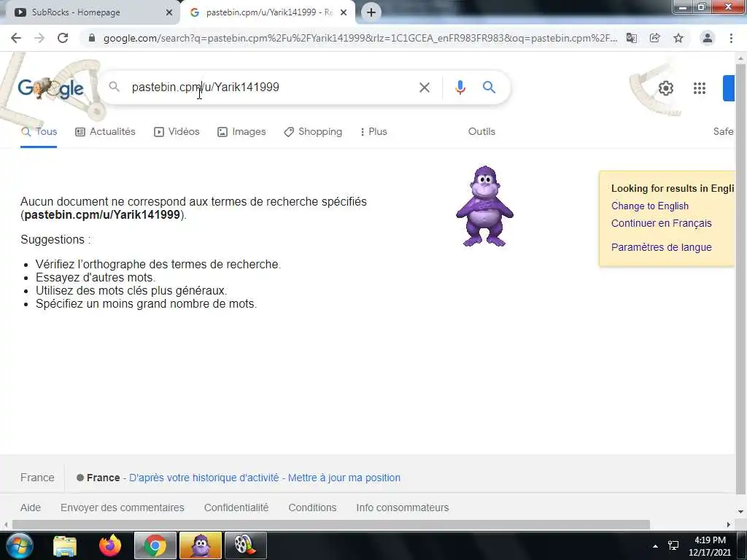Open Outils search tools
This screenshot has height=560, width=747.
coord(481,131)
